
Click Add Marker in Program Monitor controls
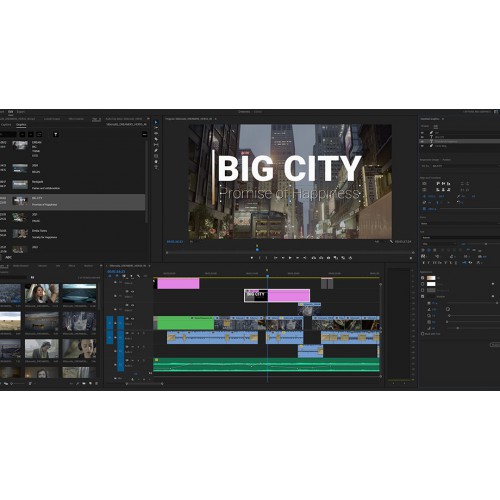tap(252, 258)
